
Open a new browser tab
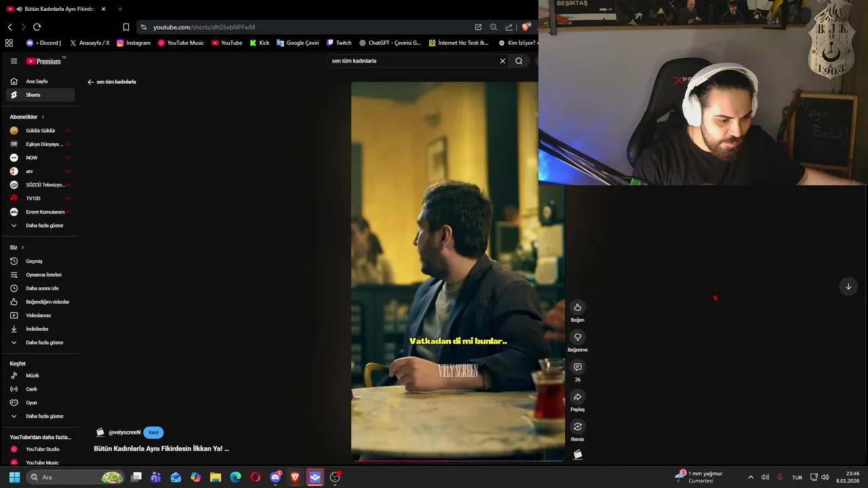[x=120, y=9]
